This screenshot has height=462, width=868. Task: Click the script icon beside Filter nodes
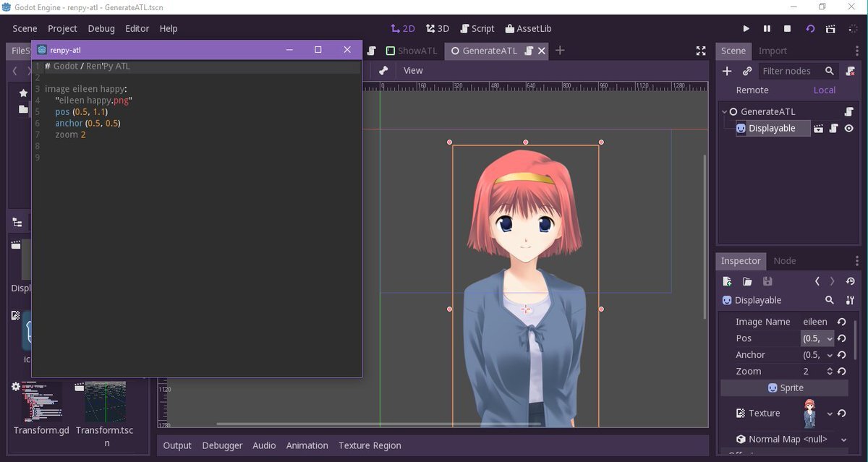point(850,71)
